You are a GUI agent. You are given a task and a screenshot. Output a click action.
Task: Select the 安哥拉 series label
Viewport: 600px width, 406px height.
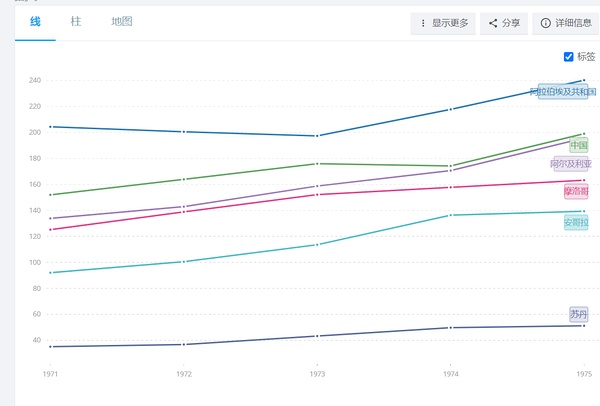tap(576, 222)
